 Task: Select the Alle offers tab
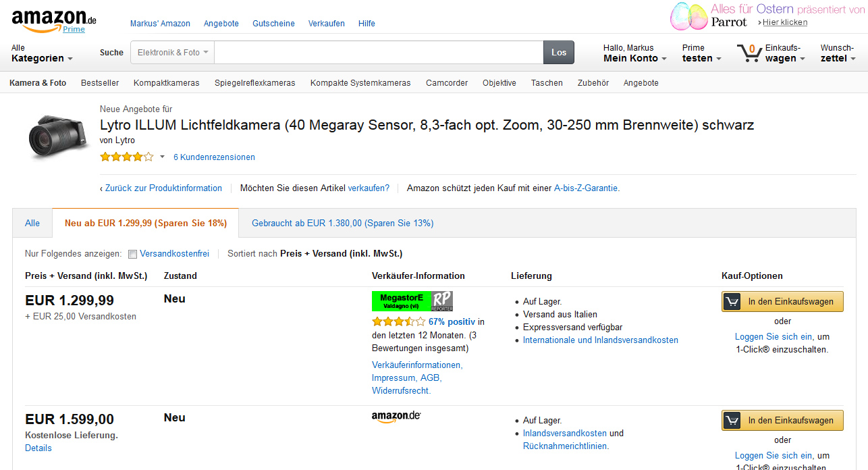click(x=32, y=224)
